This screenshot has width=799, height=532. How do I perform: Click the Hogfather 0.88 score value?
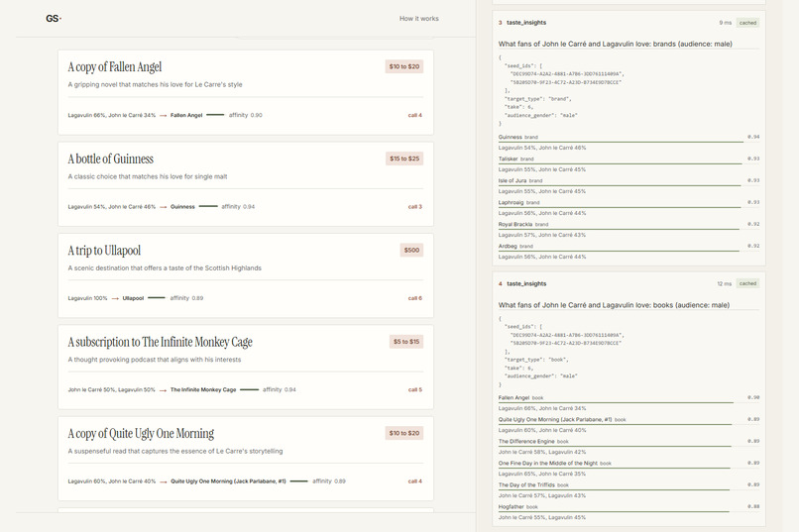[x=753, y=506]
